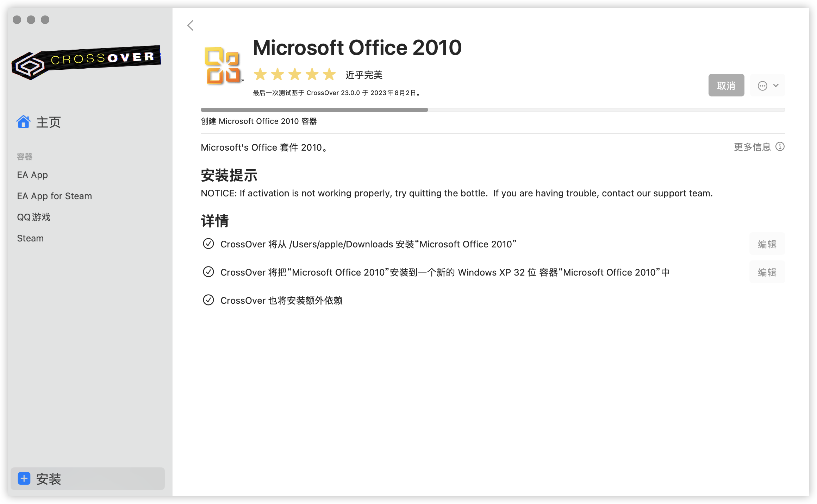
Task: Click the installation progress bar
Action: 493,110
